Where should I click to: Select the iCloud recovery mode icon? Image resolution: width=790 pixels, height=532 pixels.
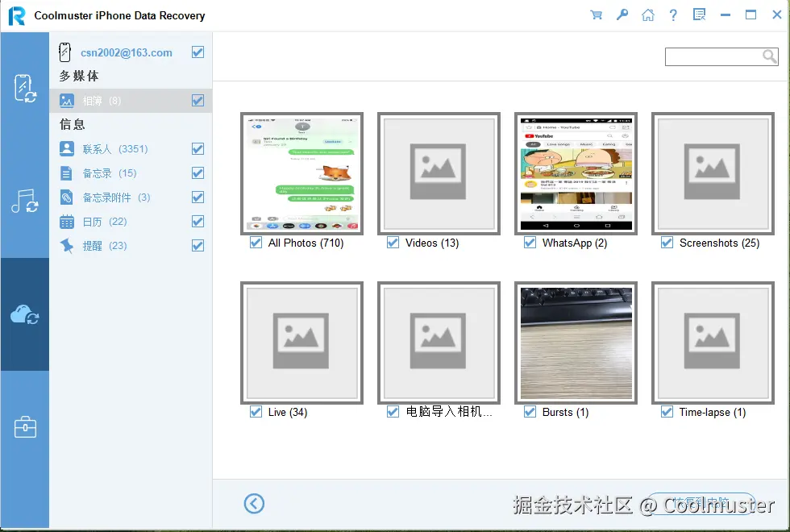coord(24,314)
